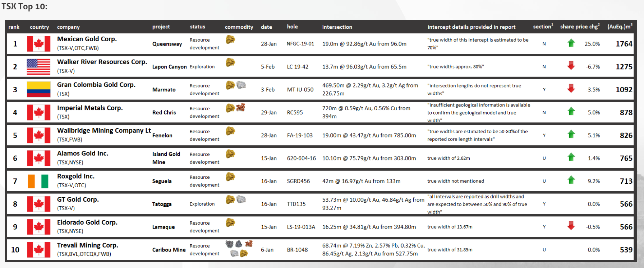
Task: Open the Mexican Gold Corp. company name
Action: tap(87, 39)
